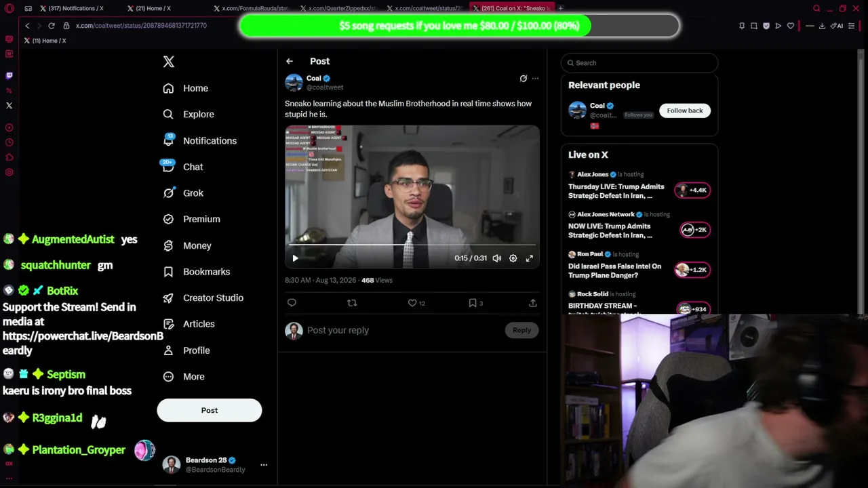Click the white Post button in sidebar
The height and width of the screenshot is (488, 868).
point(210,410)
